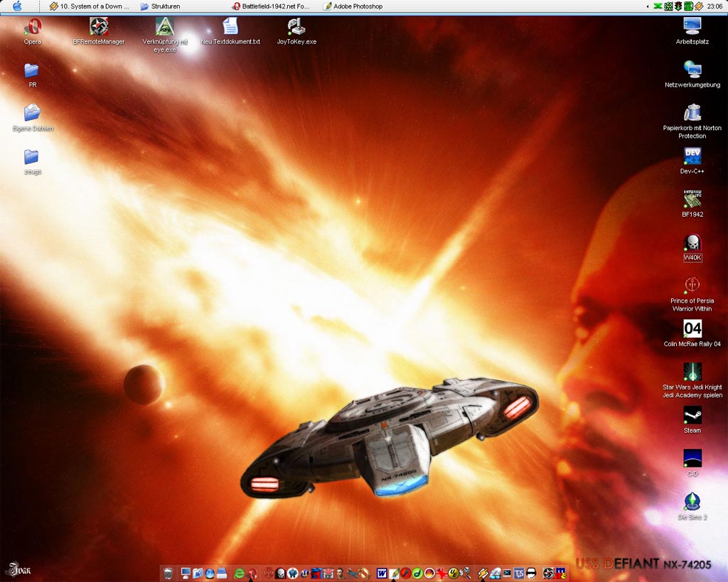
Task: Launch Microsoft Word from the dock
Action: click(382, 573)
